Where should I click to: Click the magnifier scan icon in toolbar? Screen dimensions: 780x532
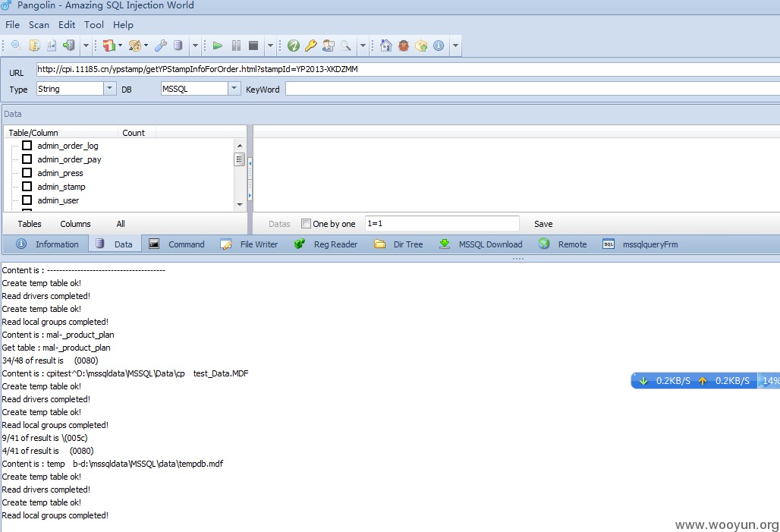(x=17, y=46)
